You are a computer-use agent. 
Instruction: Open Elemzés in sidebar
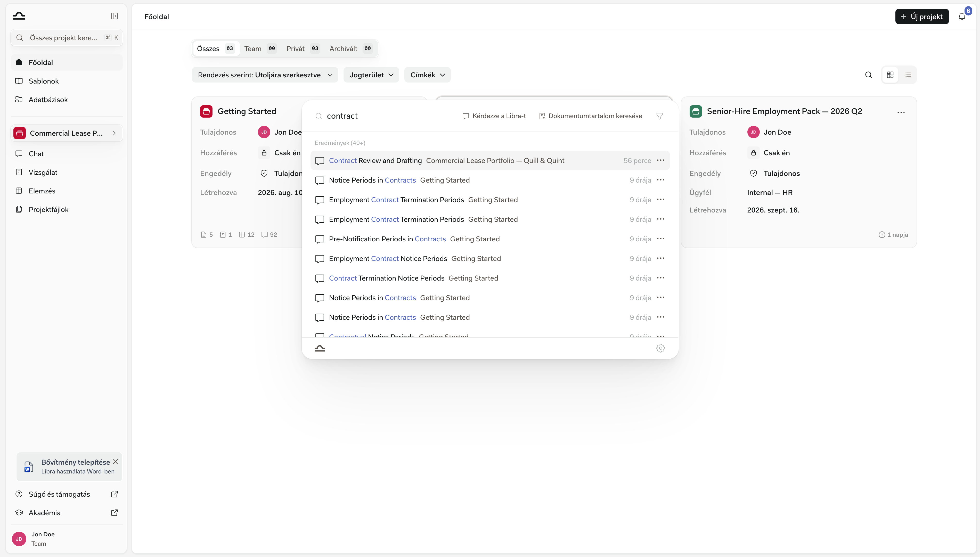(x=67, y=191)
